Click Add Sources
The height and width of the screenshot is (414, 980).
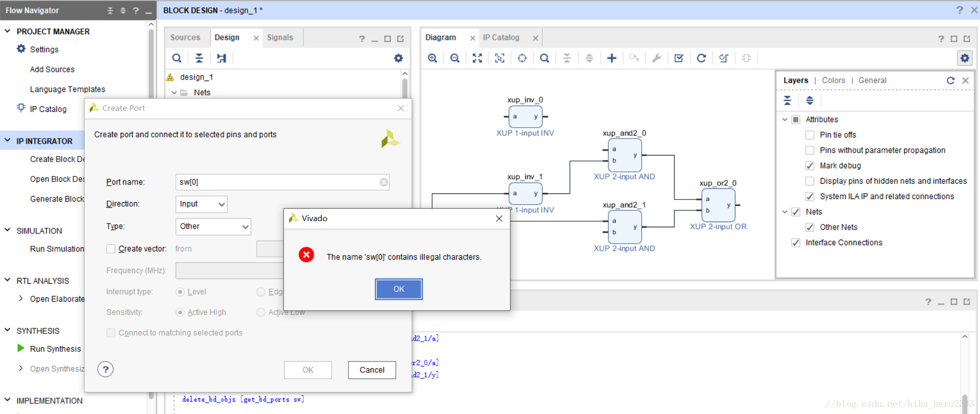click(52, 69)
